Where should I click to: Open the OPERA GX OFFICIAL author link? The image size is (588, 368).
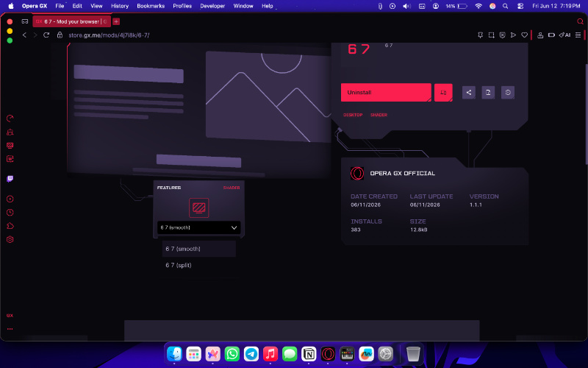(x=402, y=173)
